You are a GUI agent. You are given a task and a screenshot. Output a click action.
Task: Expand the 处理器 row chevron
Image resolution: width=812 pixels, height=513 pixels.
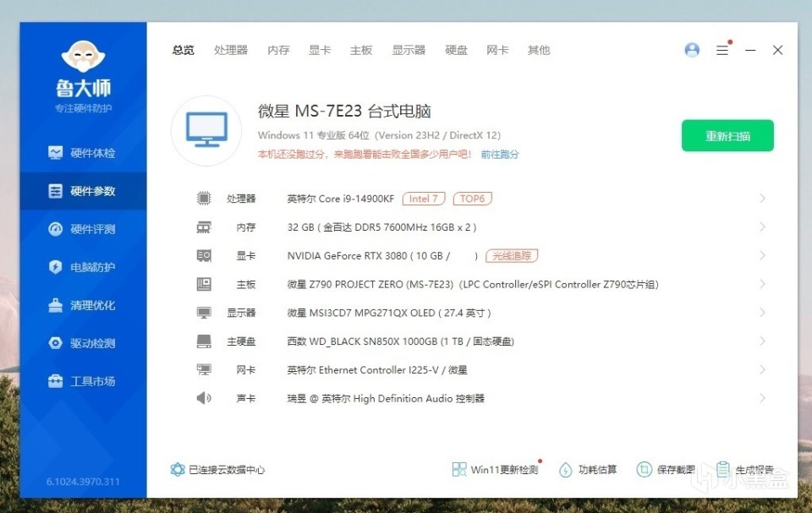(x=762, y=199)
